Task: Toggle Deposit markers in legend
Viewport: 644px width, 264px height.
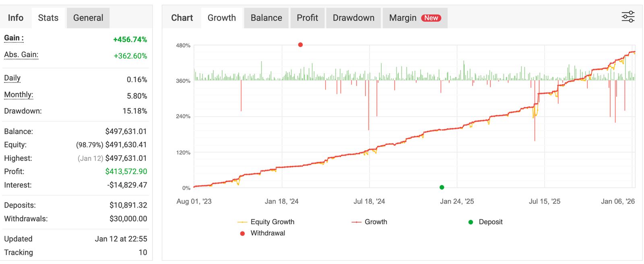Action: click(x=485, y=222)
